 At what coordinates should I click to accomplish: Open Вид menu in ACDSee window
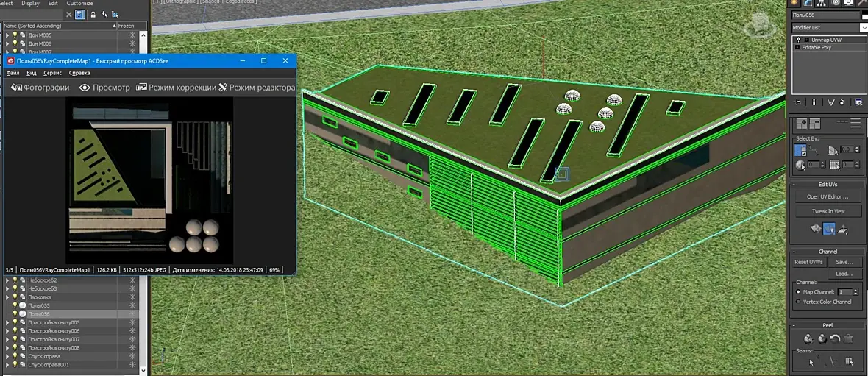point(32,73)
